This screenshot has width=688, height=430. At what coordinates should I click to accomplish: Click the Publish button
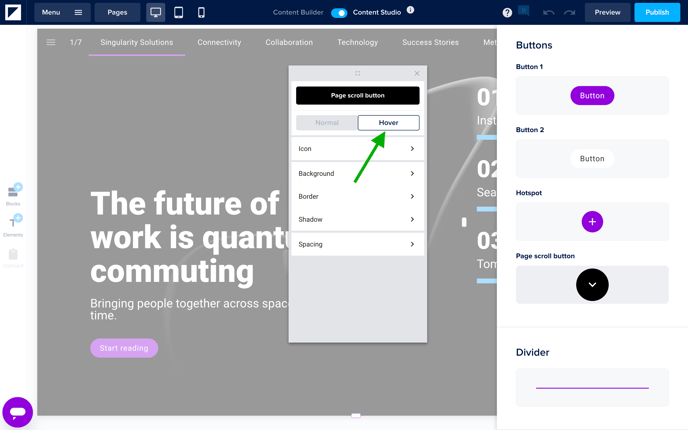pyautogui.click(x=657, y=12)
